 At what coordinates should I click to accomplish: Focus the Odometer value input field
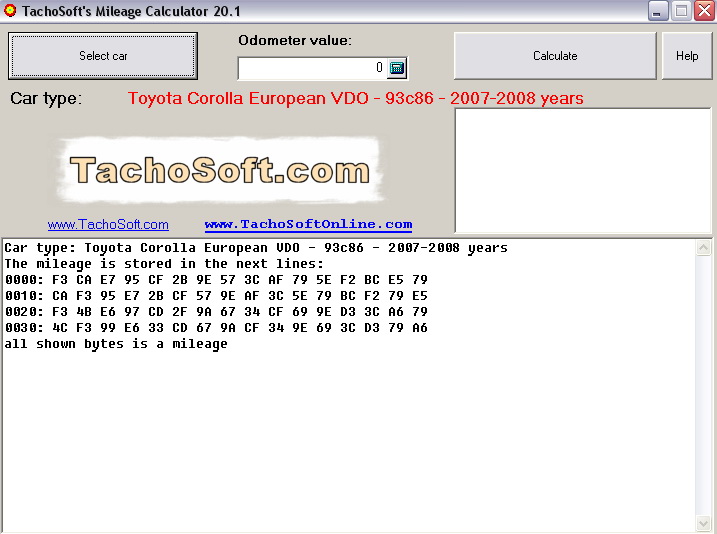(x=312, y=68)
